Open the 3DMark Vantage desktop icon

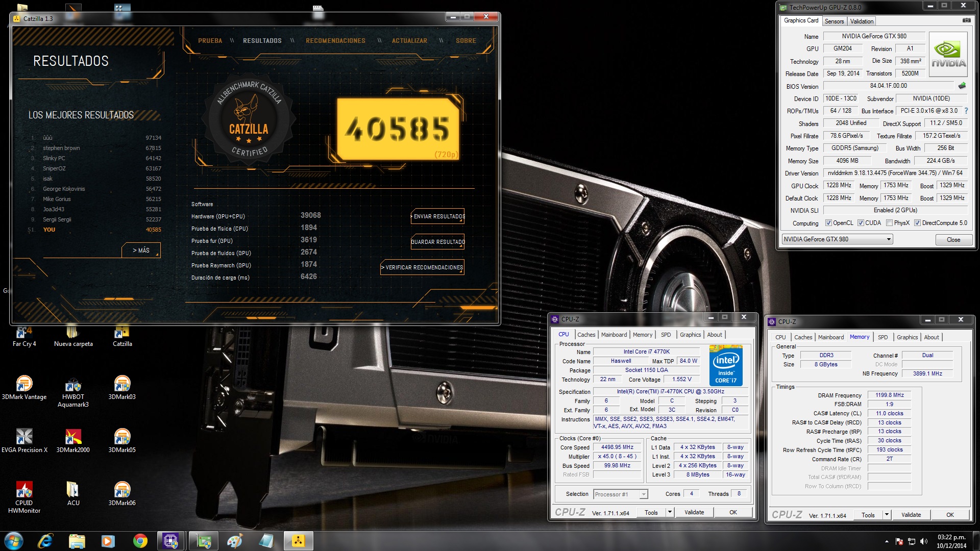tap(24, 388)
